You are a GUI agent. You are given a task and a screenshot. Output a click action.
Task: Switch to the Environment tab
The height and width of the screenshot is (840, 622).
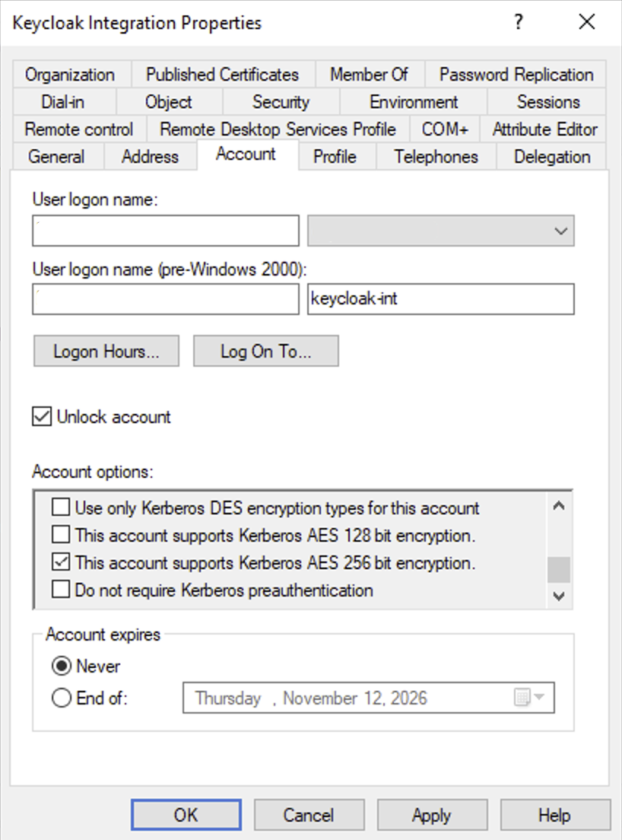pyautogui.click(x=413, y=102)
